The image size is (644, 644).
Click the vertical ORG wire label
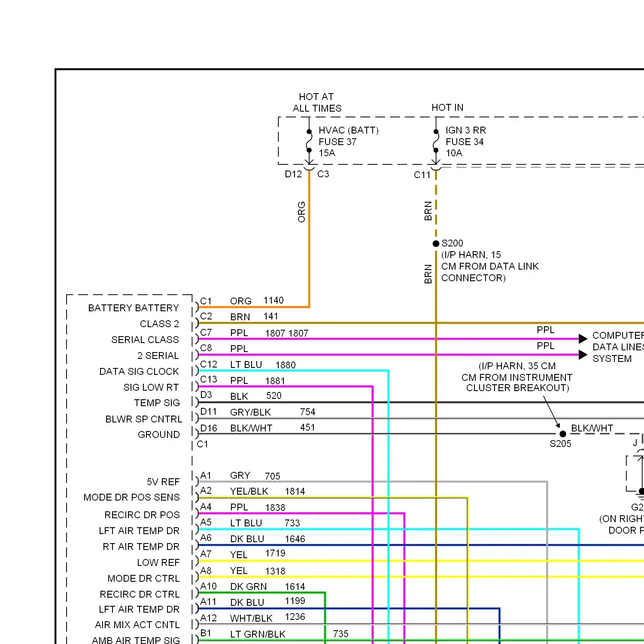click(x=301, y=212)
